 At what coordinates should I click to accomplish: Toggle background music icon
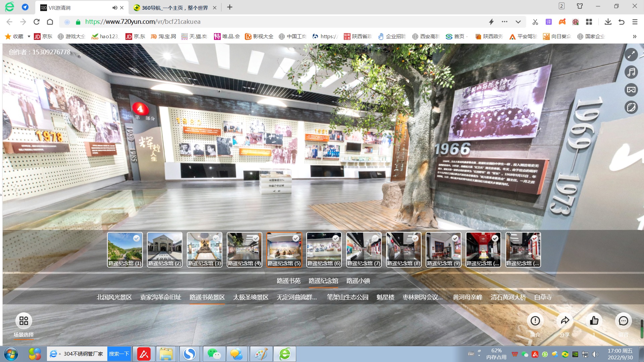[631, 72]
